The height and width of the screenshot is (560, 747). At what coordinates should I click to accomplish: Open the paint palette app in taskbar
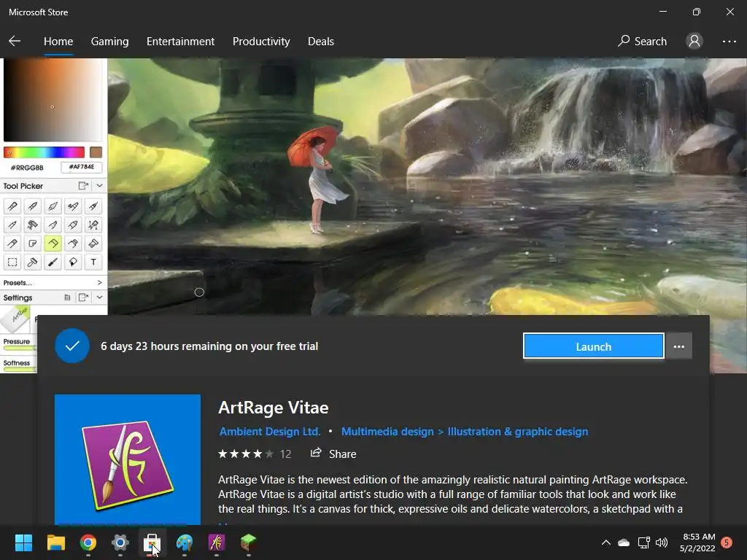click(x=185, y=542)
